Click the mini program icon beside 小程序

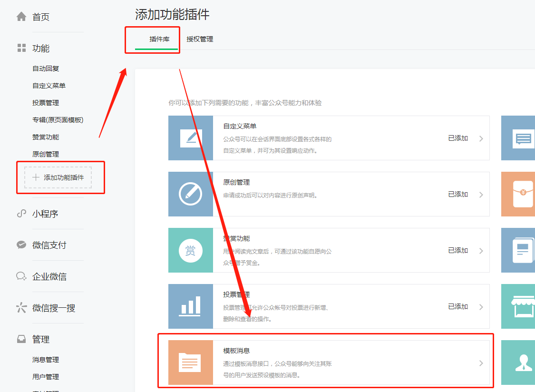(x=21, y=214)
